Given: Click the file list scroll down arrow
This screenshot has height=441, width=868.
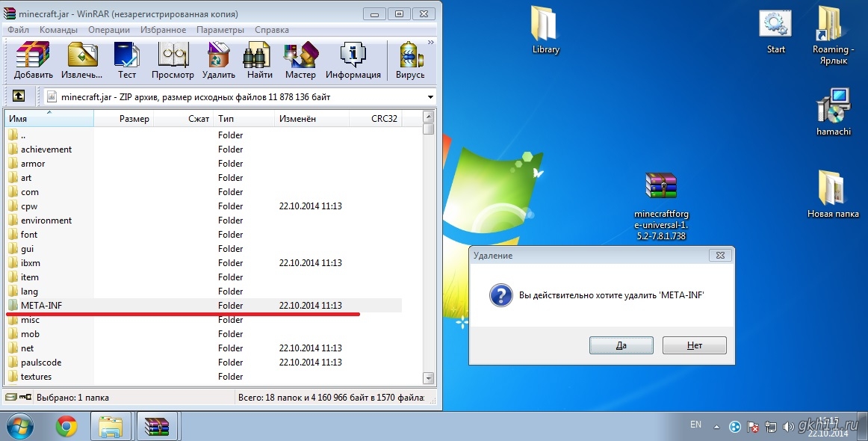Looking at the screenshot, I should 428,378.
